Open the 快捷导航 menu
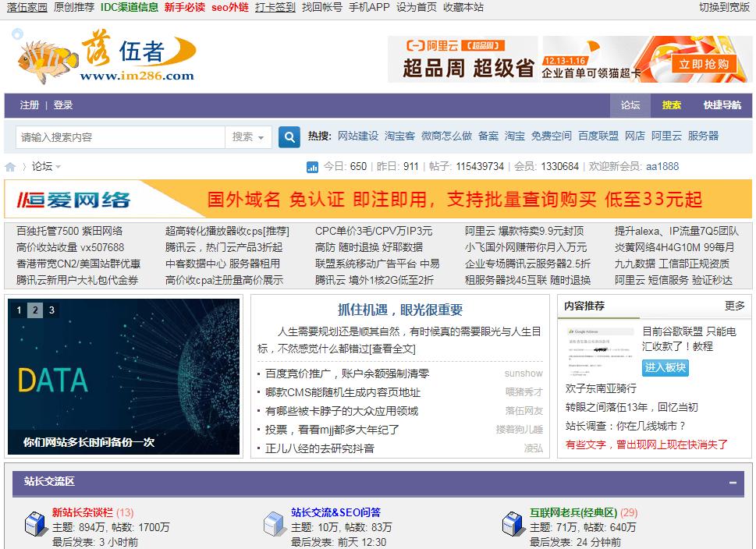This screenshot has width=756, height=549. 722,105
